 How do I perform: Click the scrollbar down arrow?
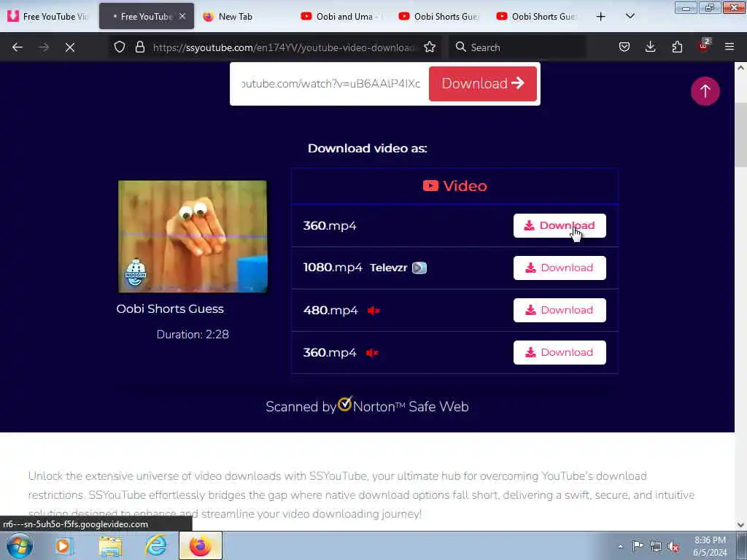[740, 525]
